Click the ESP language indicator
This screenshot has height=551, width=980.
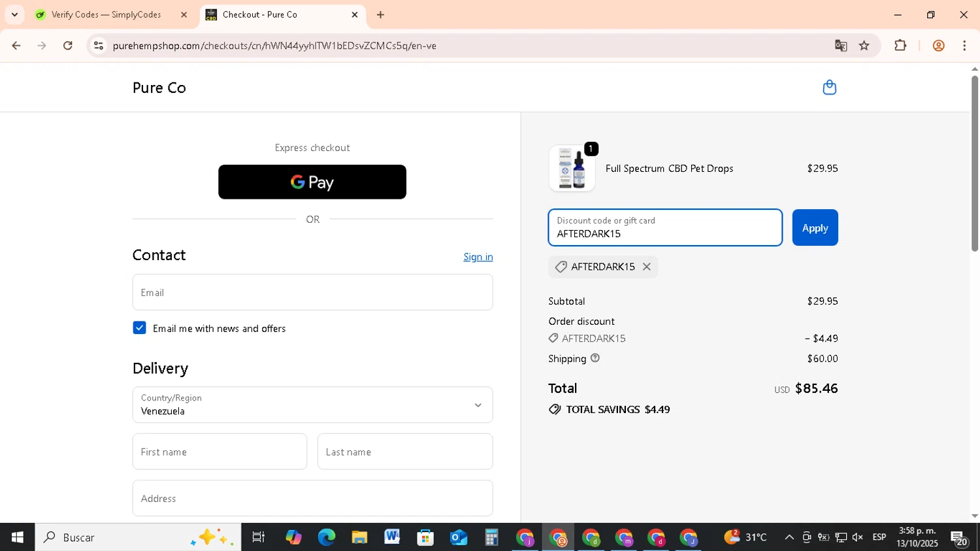click(879, 537)
